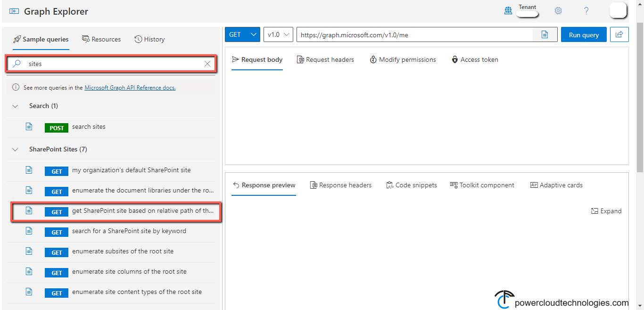Screen dimensions: 644x310
Task: Open the v1.0 API version dropdown
Action: [278, 34]
